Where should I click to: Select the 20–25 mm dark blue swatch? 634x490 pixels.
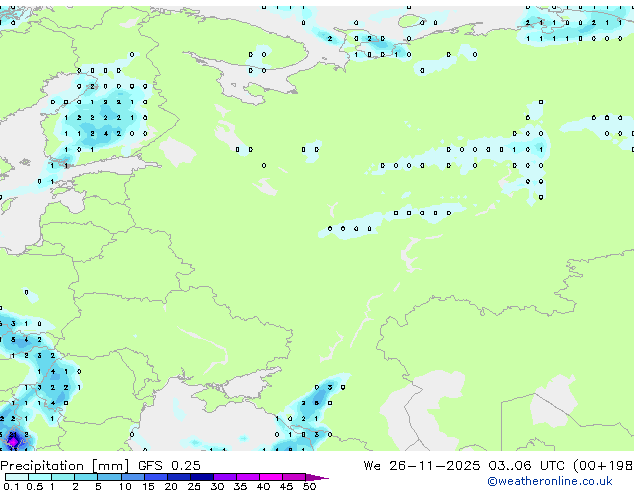[x=179, y=477]
